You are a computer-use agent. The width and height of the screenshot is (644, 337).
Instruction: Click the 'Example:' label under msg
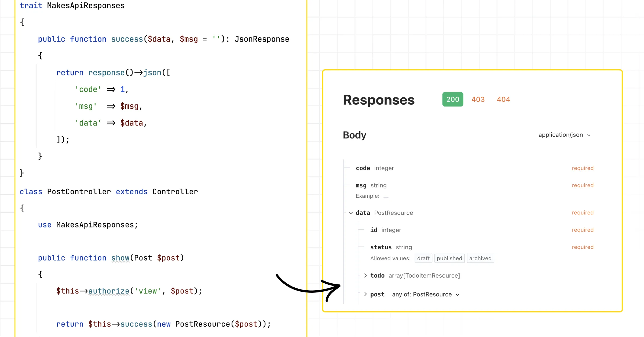point(368,196)
